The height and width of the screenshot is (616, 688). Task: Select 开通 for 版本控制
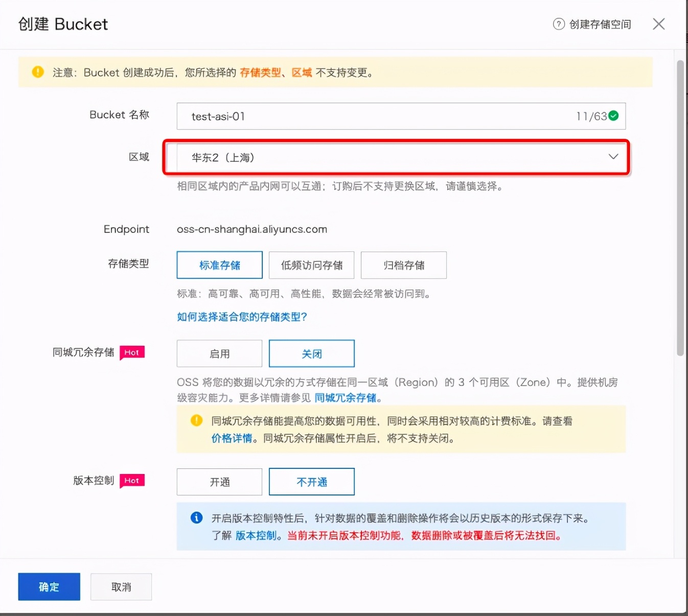tap(219, 482)
